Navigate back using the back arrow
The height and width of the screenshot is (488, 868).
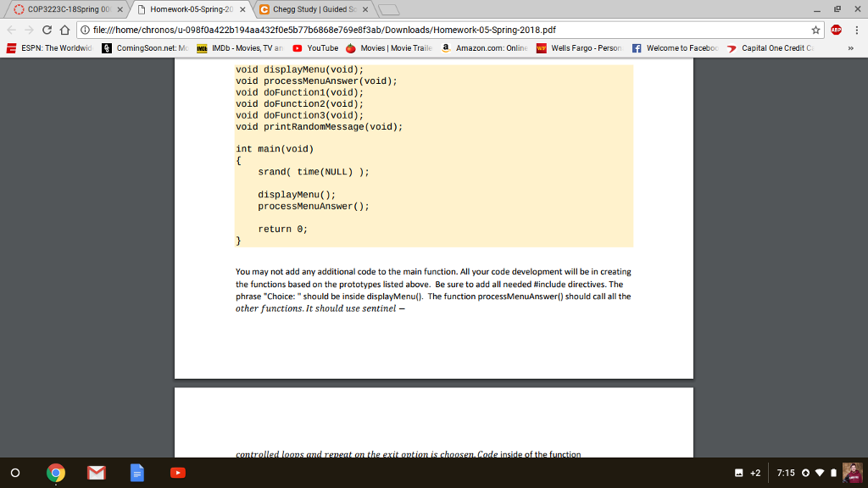(9, 28)
